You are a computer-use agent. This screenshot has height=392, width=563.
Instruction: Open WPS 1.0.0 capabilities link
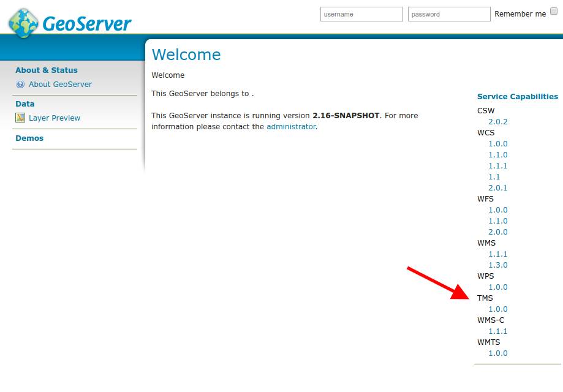(x=497, y=287)
